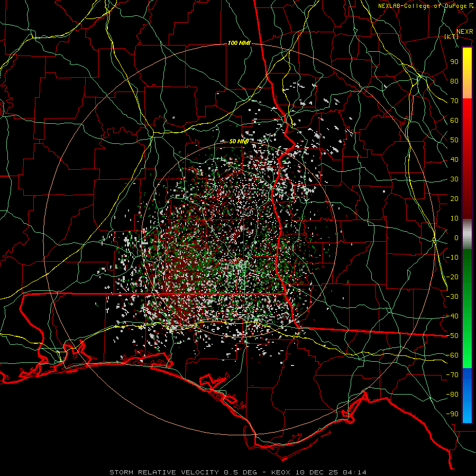Select the 70 value on velocity scale
The height and width of the screenshot is (476, 476).
454,101
